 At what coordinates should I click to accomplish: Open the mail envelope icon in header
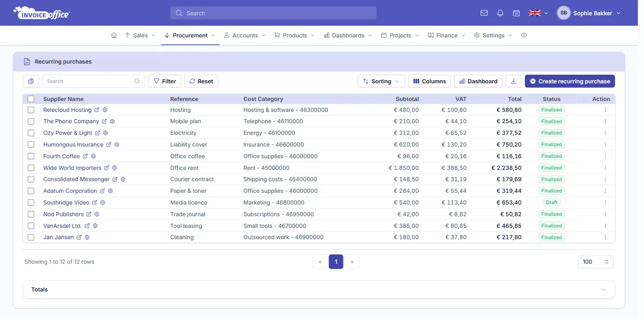[x=484, y=13]
